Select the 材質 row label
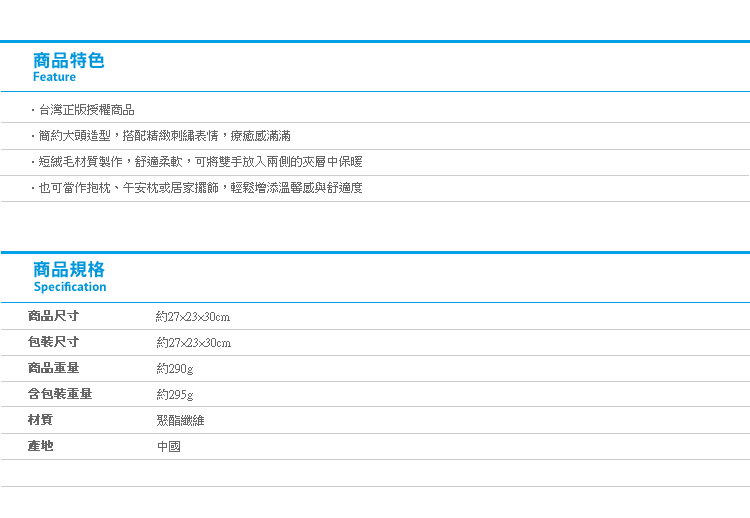 point(40,419)
